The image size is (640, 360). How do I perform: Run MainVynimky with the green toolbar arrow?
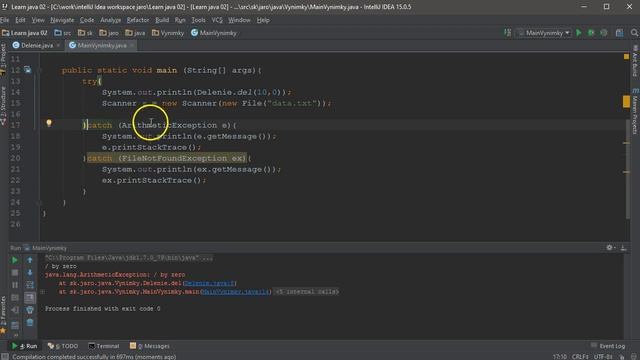pyautogui.click(x=578, y=33)
